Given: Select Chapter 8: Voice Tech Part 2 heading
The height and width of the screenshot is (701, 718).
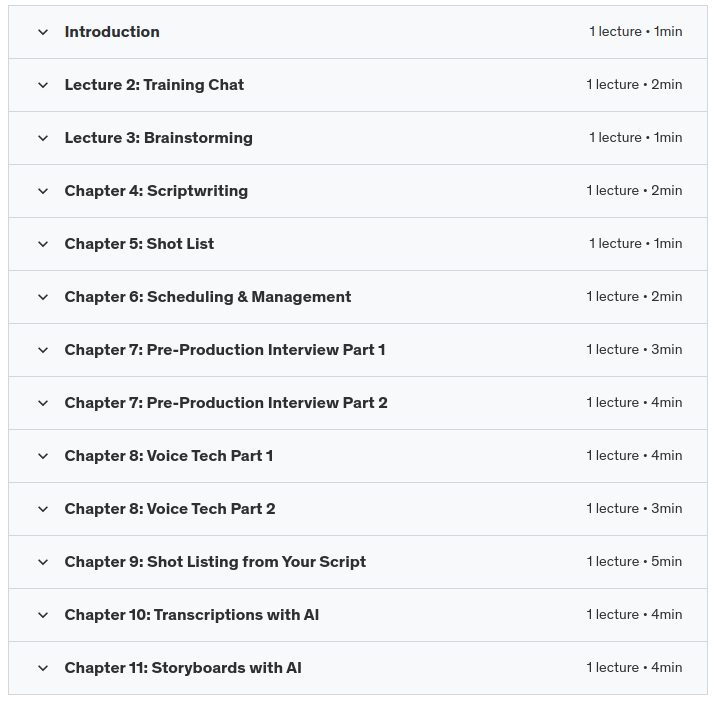Looking at the screenshot, I should [170, 509].
